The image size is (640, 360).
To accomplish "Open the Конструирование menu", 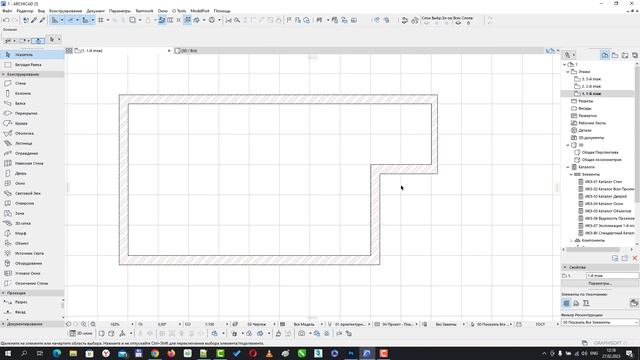I will tap(65, 11).
